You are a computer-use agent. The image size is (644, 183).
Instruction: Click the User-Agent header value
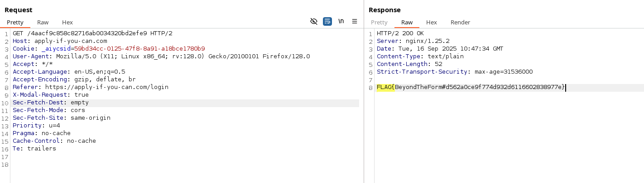183,56
